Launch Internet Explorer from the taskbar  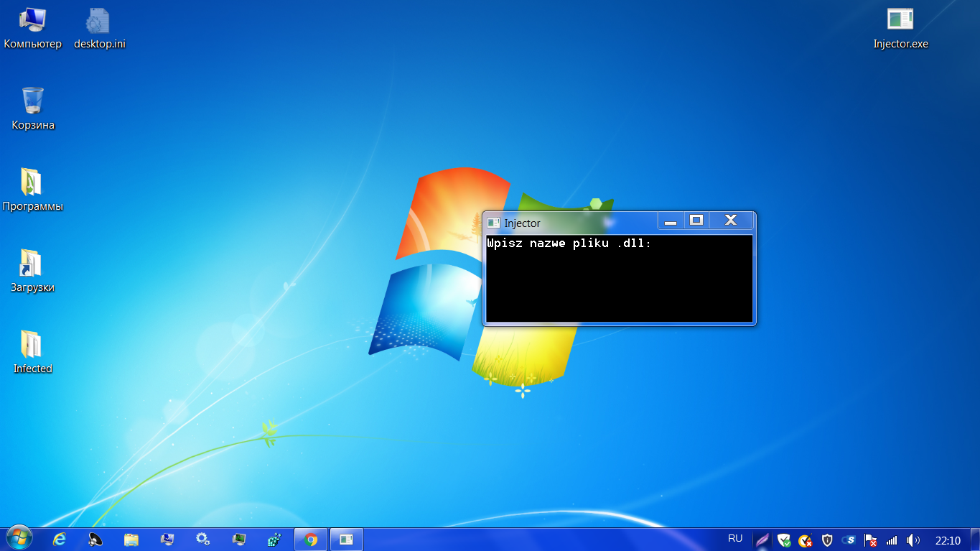pyautogui.click(x=60, y=540)
